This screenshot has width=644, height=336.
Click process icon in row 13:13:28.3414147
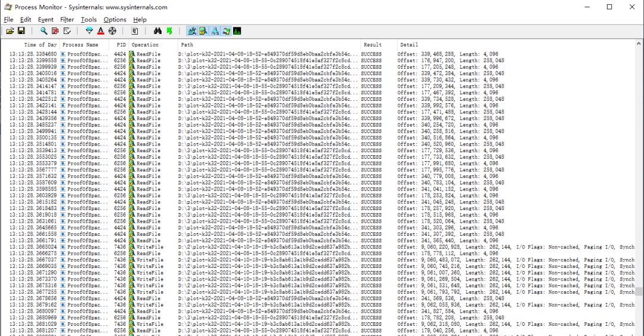coord(63,86)
